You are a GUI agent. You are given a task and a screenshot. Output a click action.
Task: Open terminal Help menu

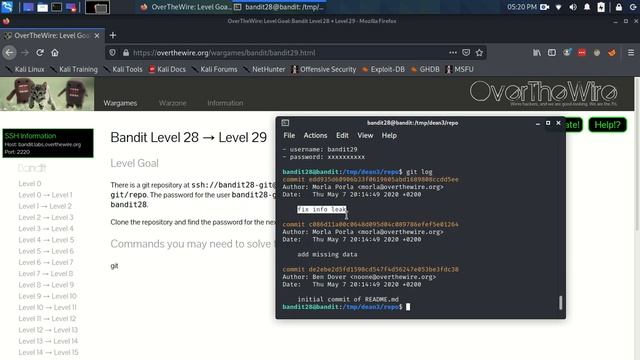[x=389, y=135]
